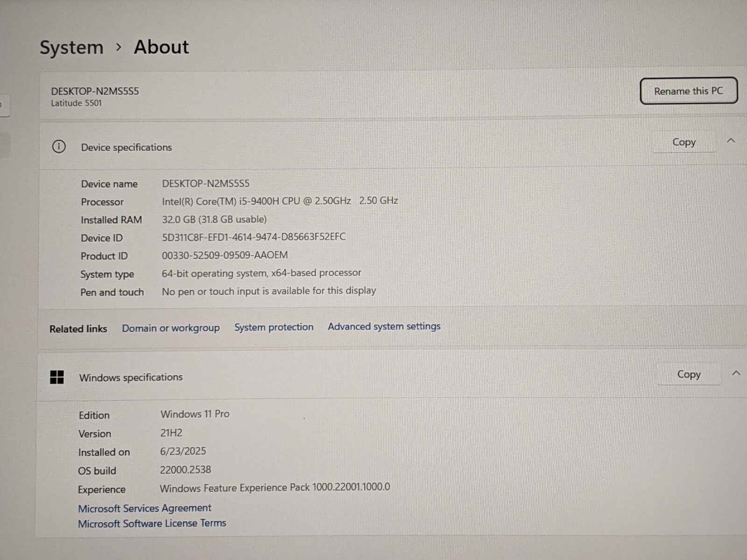
Task: Copy the Windows specifications
Action: point(689,374)
